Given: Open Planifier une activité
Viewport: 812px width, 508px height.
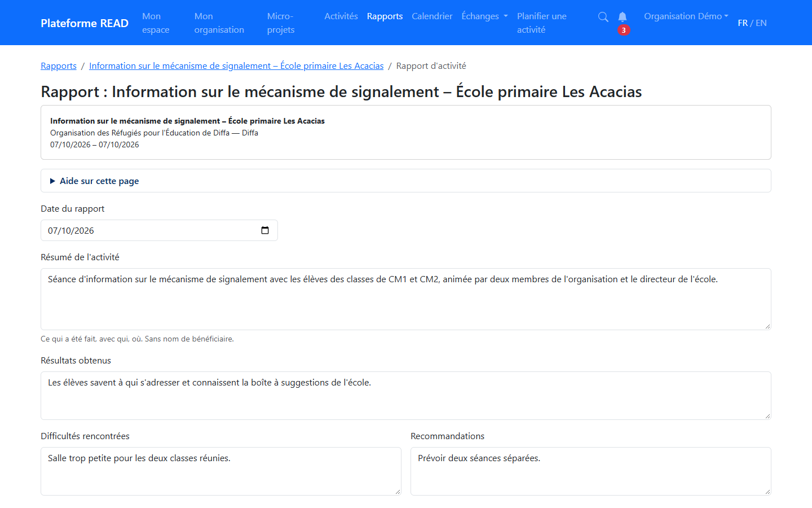Looking at the screenshot, I should click(542, 23).
